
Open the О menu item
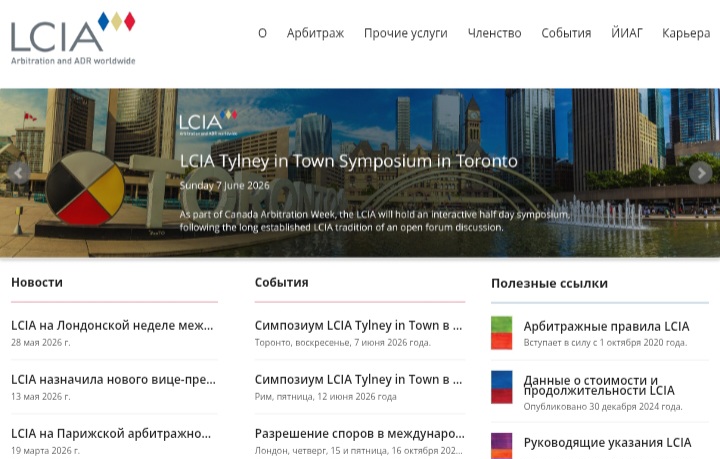click(x=262, y=33)
